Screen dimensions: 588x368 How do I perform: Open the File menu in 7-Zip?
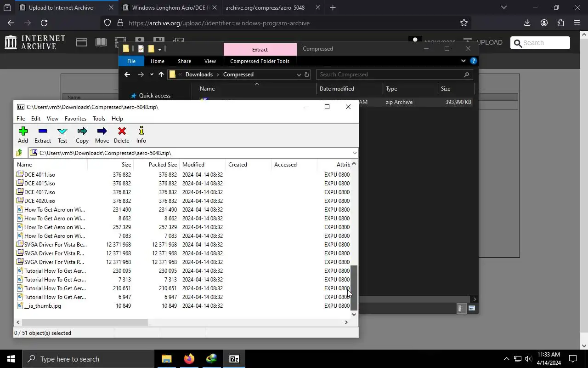[21, 118]
